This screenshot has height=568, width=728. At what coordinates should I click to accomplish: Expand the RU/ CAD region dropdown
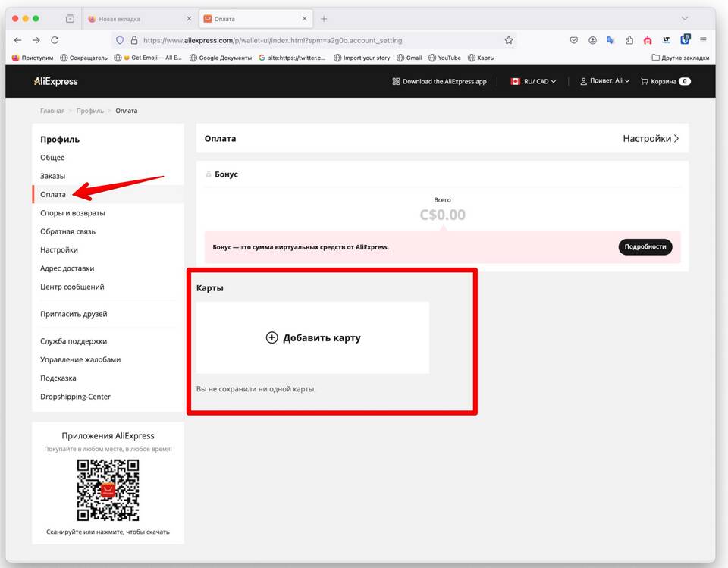point(534,81)
